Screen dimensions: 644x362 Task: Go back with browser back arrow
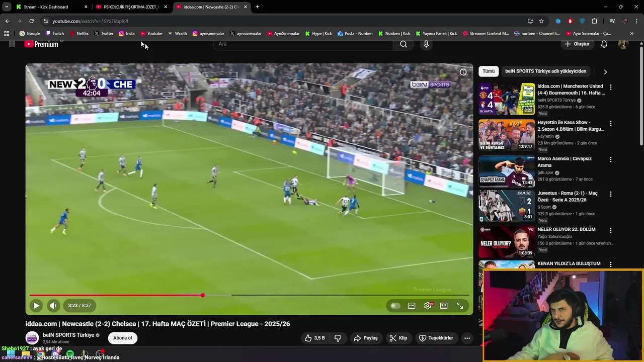pos(7,21)
